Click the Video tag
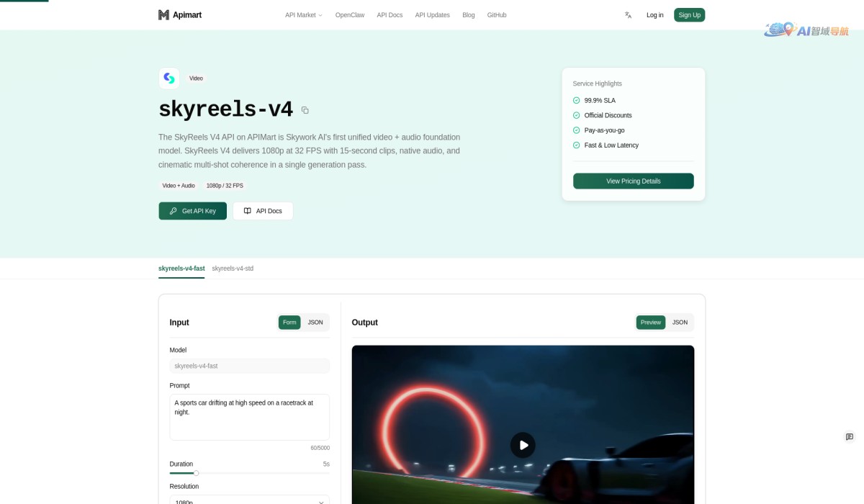 (196, 78)
